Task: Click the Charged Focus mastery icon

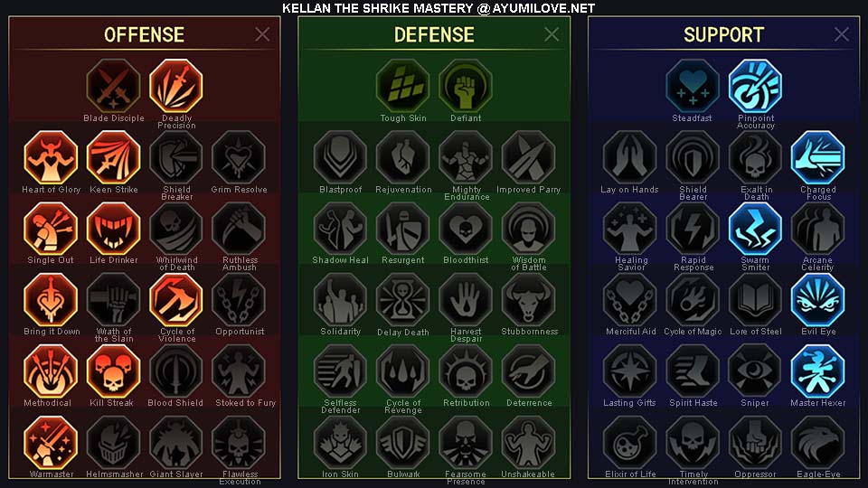Action: pyautogui.click(x=817, y=157)
